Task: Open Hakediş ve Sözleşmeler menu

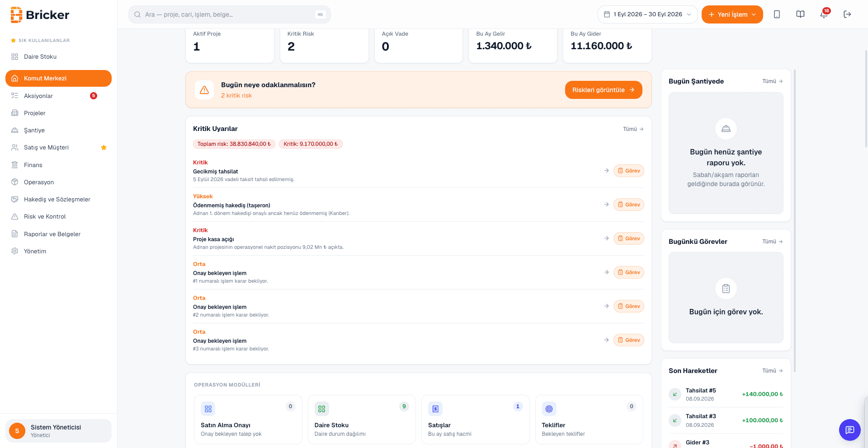Action: pyautogui.click(x=58, y=199)
